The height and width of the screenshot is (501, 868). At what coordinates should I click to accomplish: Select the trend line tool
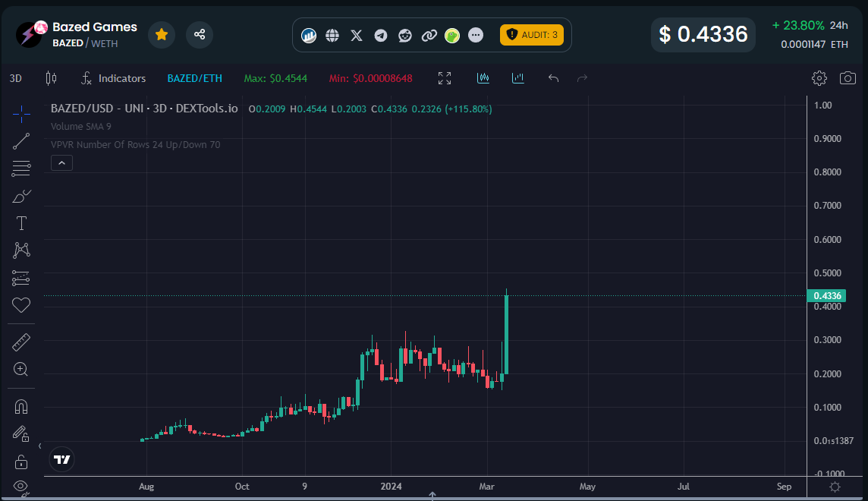click(x=21, y=141)
